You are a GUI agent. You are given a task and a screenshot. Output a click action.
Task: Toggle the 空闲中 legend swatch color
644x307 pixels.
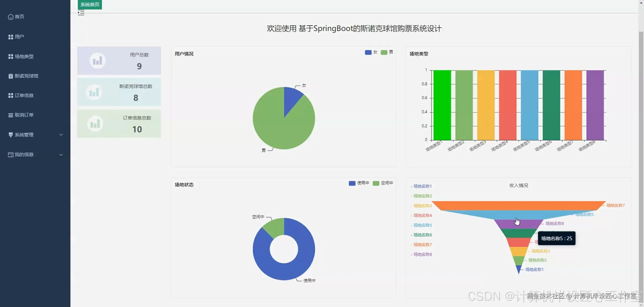click(x=376, y=183)
